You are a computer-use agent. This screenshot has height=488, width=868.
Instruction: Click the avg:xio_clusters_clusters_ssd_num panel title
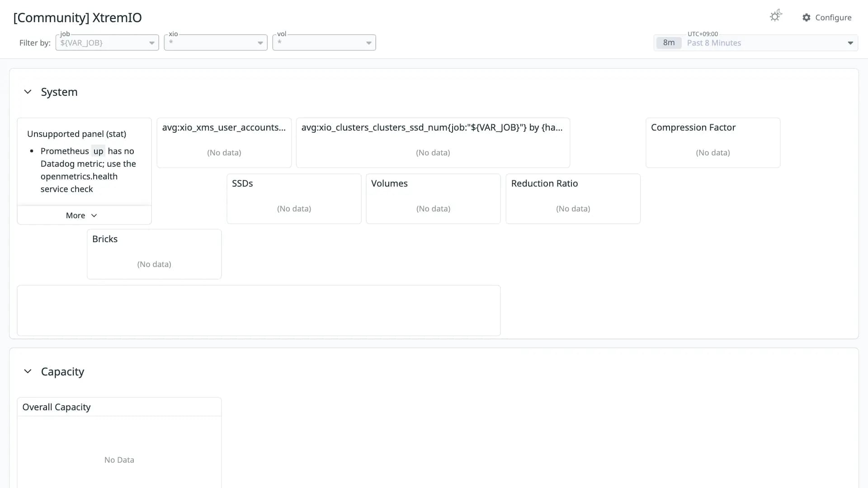tap(432, 127)
